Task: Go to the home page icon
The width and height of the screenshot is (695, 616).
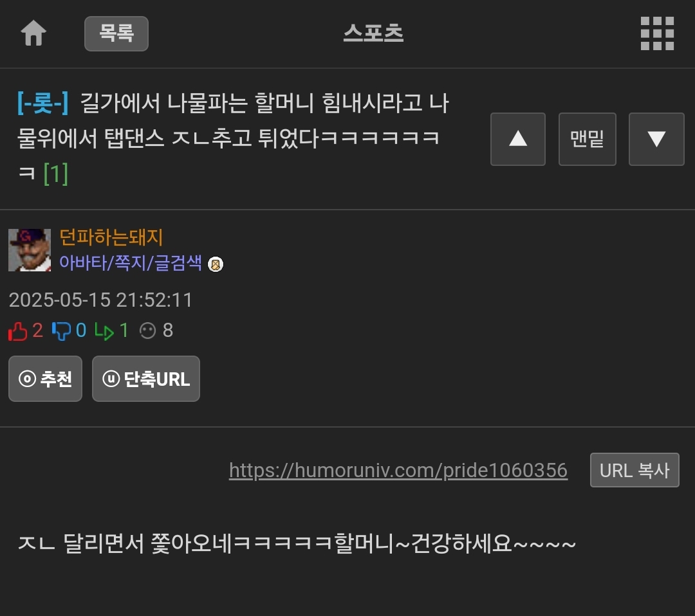Action: (33, 33)
